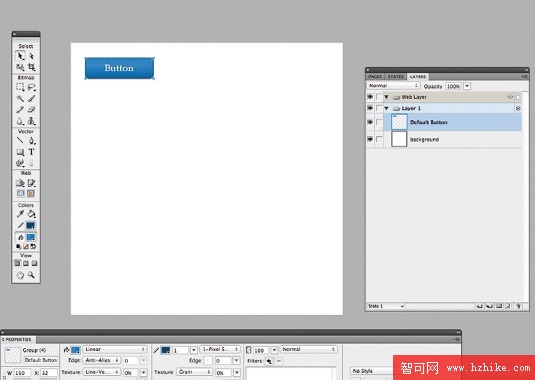The image size is (535, 380).
Task: Select the Slice tool
Action: click(x=31, y=183)
